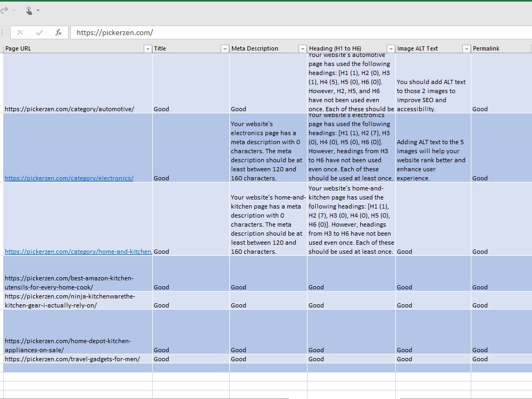
Task: Click the Insert Function fx icon
Action: click(x=59, y=32)
